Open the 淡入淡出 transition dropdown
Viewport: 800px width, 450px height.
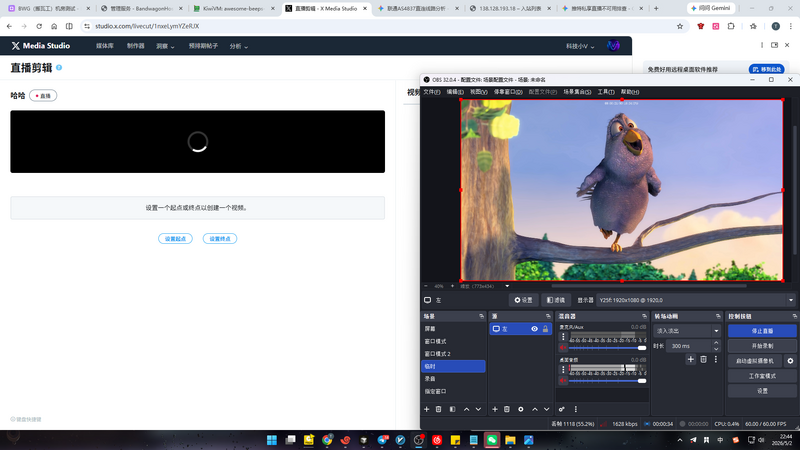tap(687, 331)
